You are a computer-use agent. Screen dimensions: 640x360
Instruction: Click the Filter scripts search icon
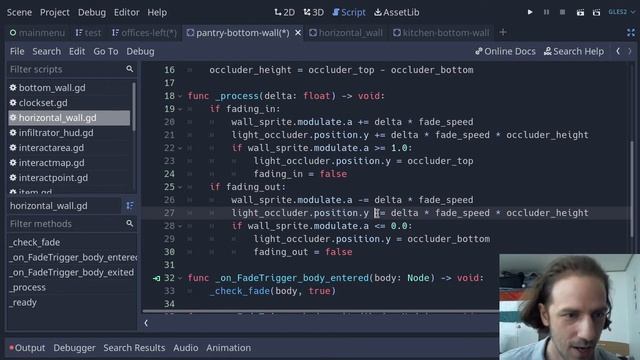129,69
